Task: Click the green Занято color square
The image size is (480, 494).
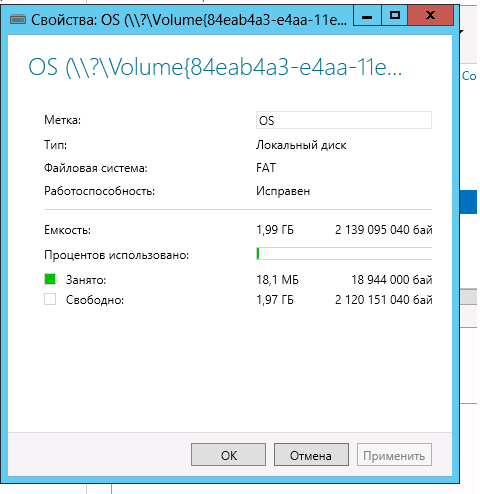Action: [x=50, y=279]
